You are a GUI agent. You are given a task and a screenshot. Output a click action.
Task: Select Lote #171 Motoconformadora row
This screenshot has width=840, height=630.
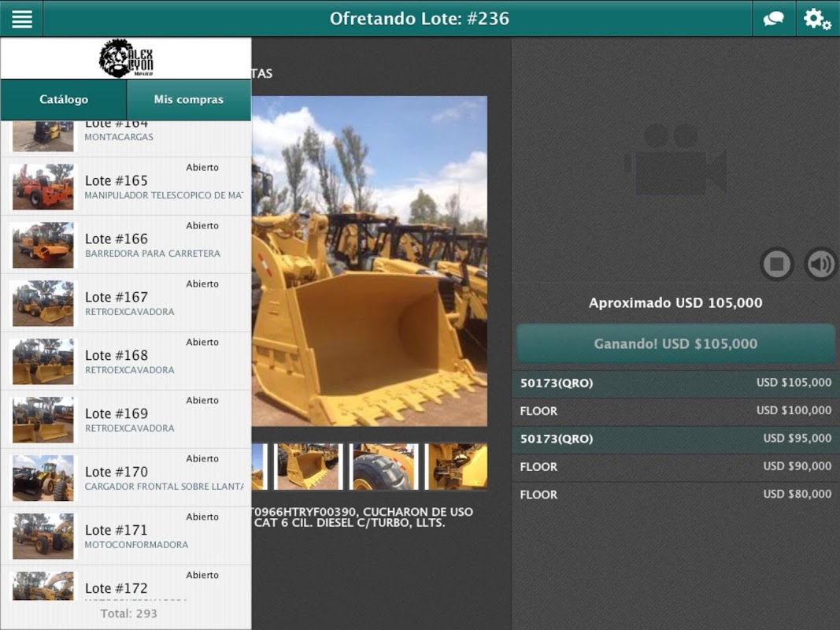tap(126, 536)
